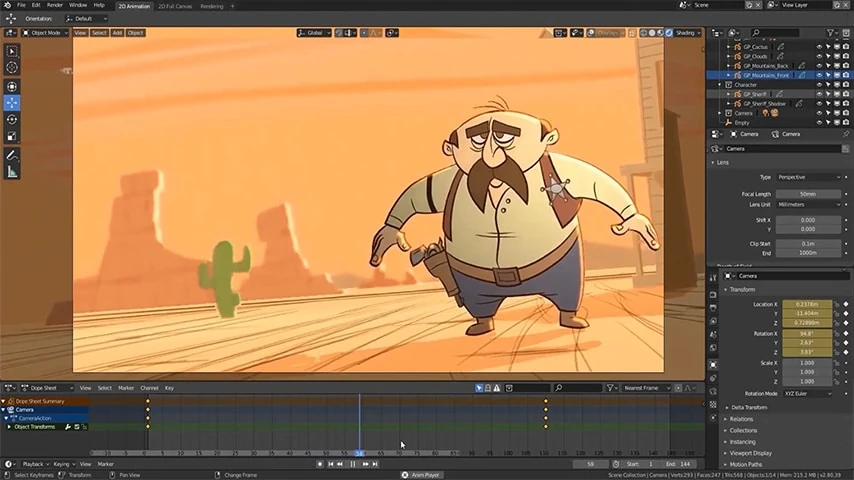Click the Blender logo icon
854x480 pixels.
pos(6,5)
